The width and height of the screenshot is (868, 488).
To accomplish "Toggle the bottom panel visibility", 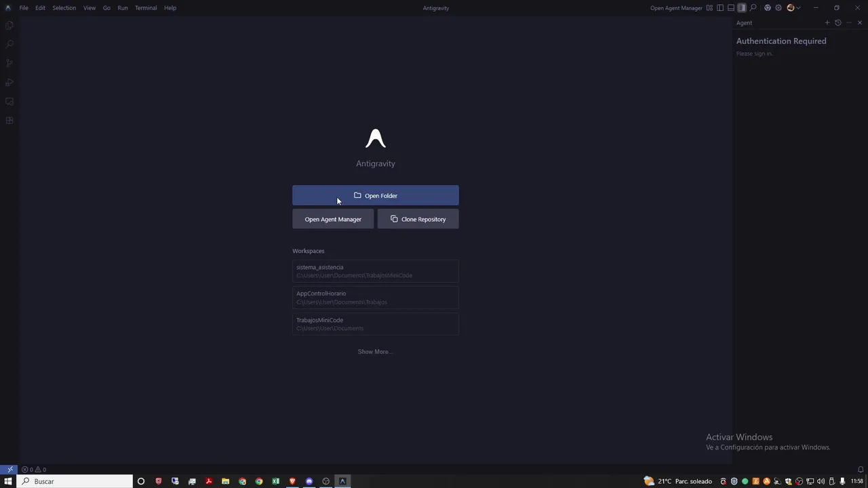I will 731,7.
